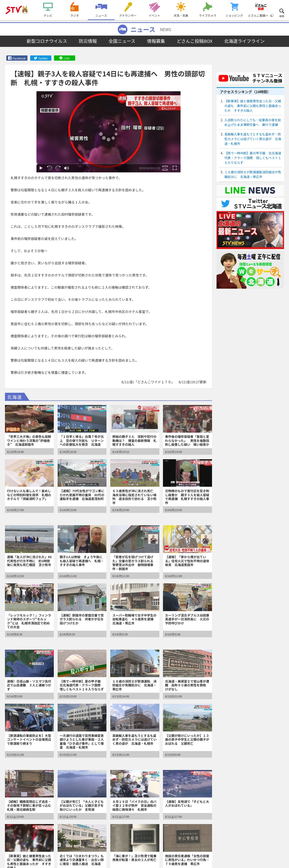Open 北海道ライフライン menu item
Viewport: 289px width, 868px height.
click(244, 41)
